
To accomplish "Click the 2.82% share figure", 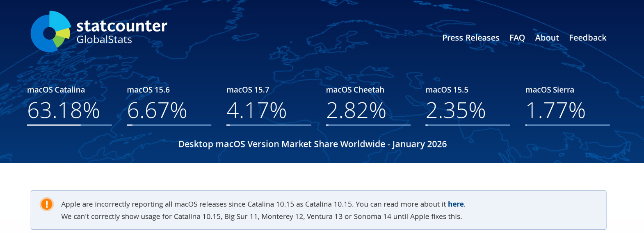I will tap(356, 111).
